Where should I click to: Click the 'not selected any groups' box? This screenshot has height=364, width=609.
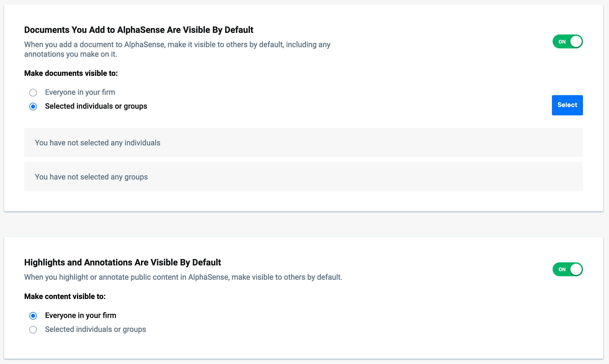tap(303, 177)
